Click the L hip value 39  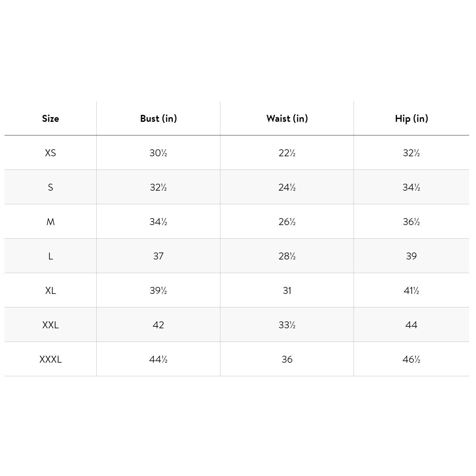coord(411,256)
